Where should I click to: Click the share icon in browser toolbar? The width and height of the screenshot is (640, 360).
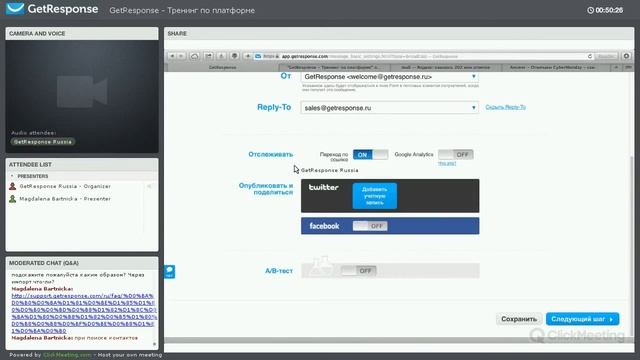[208, 56]
